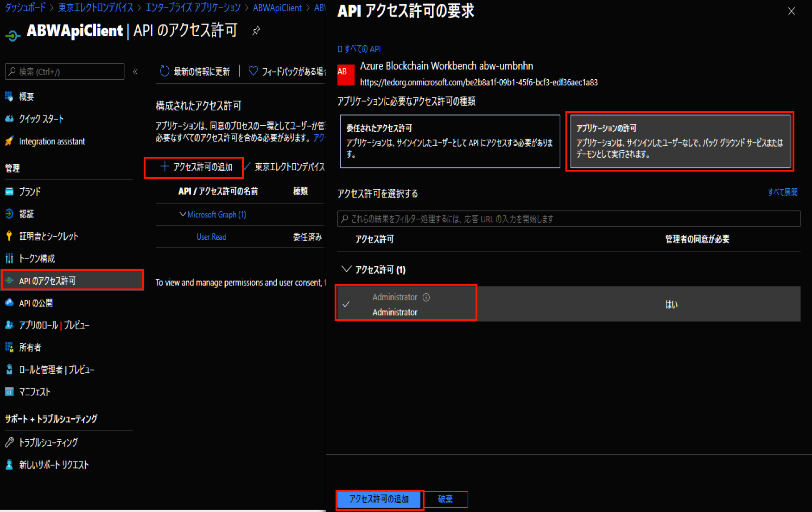Viewport: 812px width, 512px height.
Task: Click the API の公開 cloud icon
Action: pyautogui.click(x=9, y=303)
